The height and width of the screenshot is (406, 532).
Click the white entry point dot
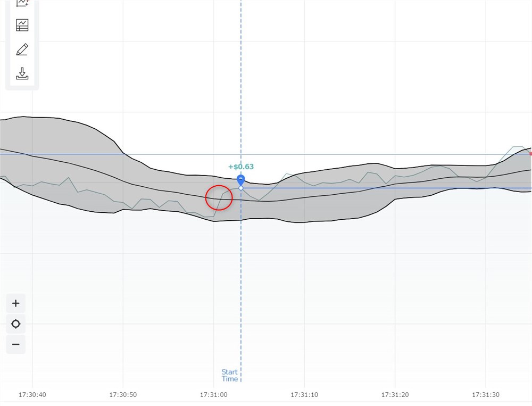(241, 188)
